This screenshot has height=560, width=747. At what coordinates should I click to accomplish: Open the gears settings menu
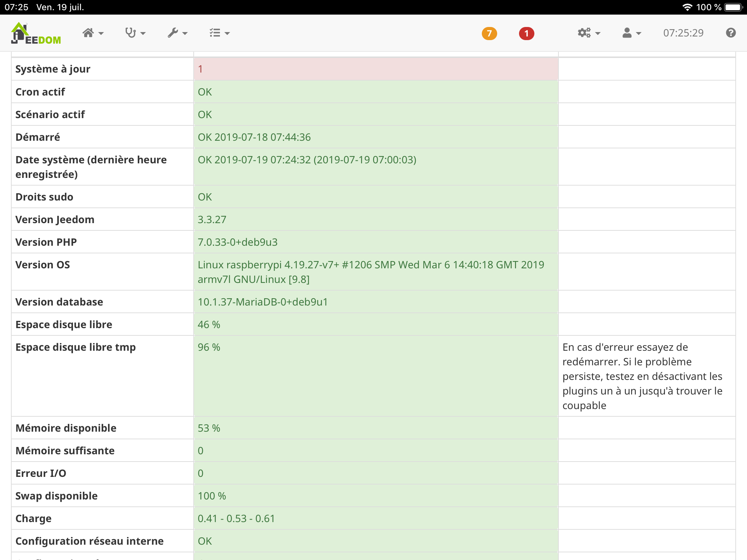point(589,33)
